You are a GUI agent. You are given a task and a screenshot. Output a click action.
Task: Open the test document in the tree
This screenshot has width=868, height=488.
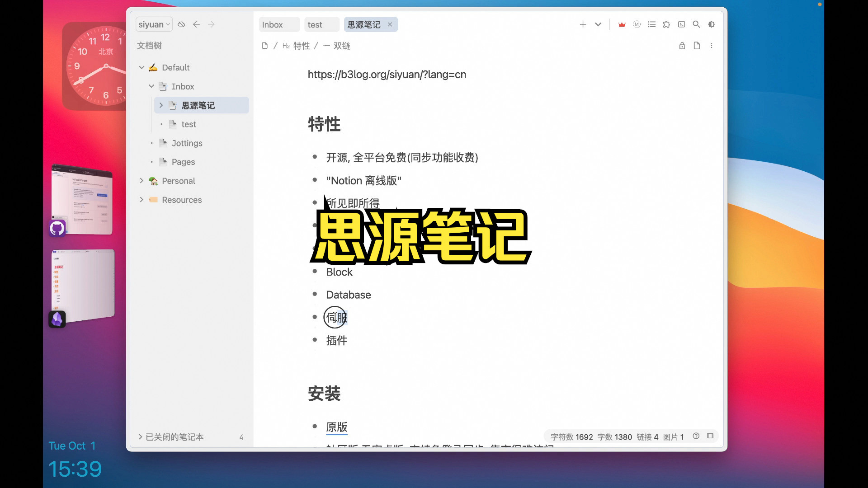click(189, 124)
